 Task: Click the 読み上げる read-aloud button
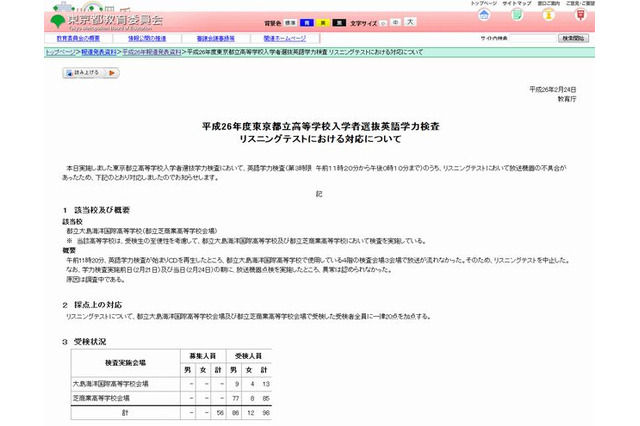click(91, 73)
